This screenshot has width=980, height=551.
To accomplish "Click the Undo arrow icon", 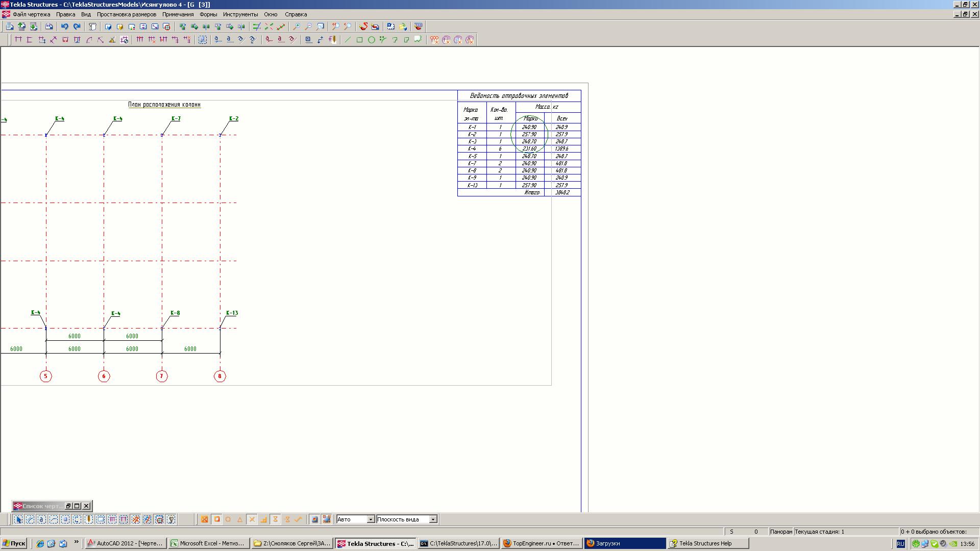I will coord(65,27).
